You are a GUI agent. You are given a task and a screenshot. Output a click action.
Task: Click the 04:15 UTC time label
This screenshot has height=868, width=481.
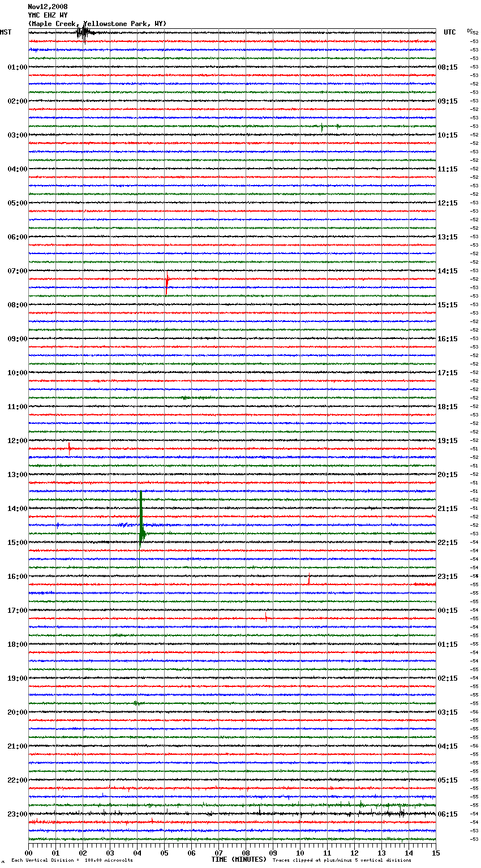(448, 746)
